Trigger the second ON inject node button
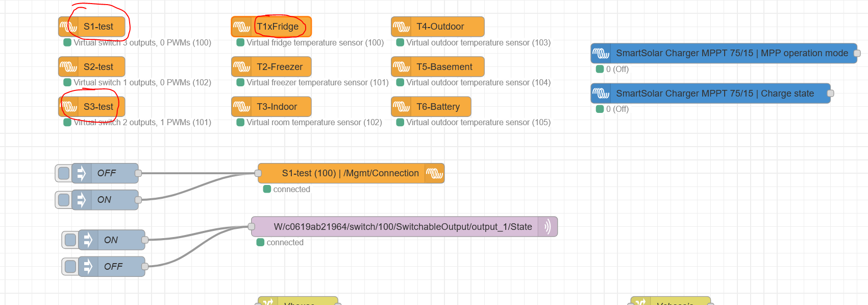The width and height of the screenshot is (868, 305). pos(70,240)
